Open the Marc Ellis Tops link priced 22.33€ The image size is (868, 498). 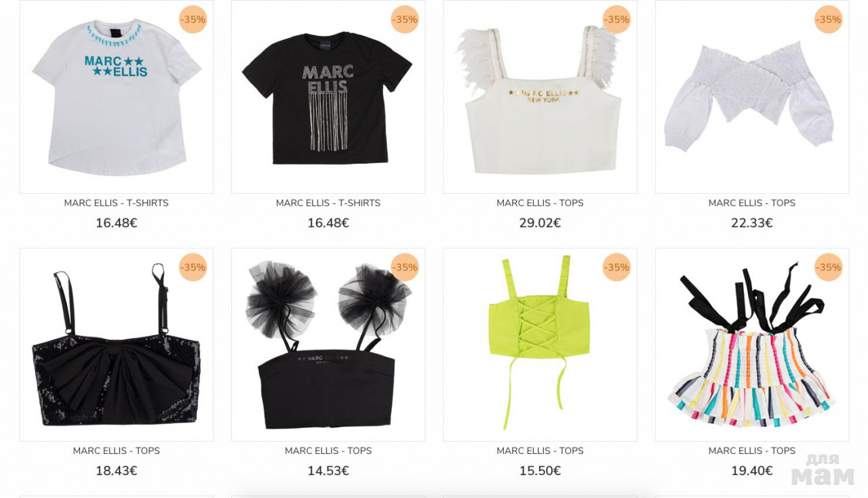[x=752, y=203]
